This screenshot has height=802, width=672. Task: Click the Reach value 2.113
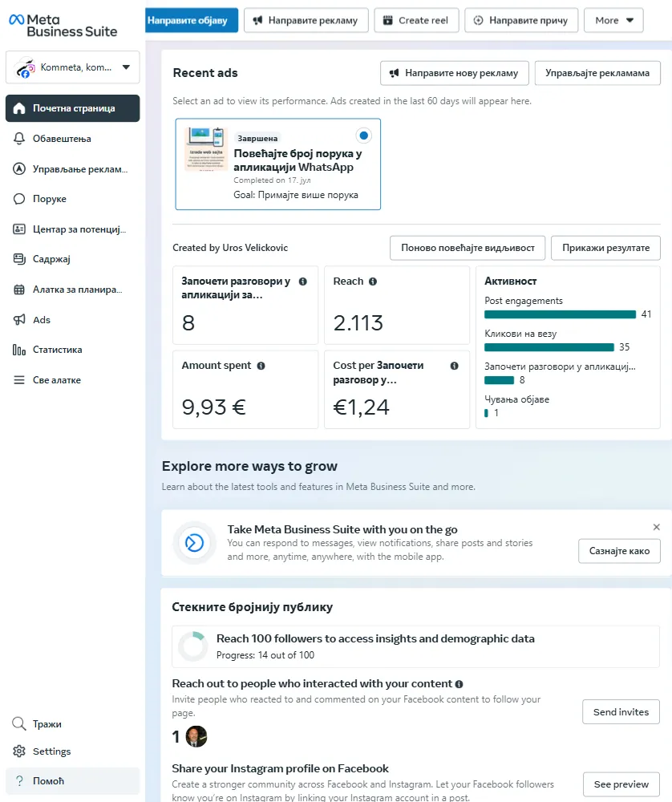[358, 323]
